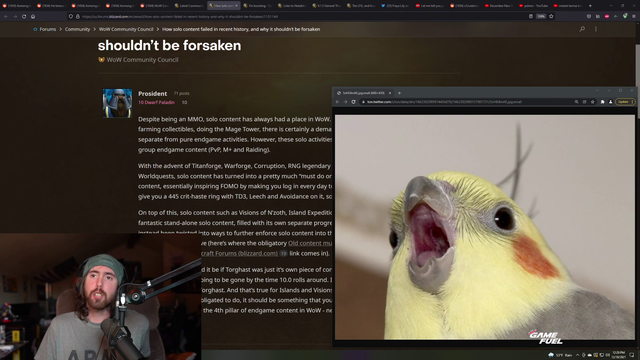Reload the Chrome bird image window
Image resolution: width=640 pixels, height=360 pixels.
[x=353, y=102]
